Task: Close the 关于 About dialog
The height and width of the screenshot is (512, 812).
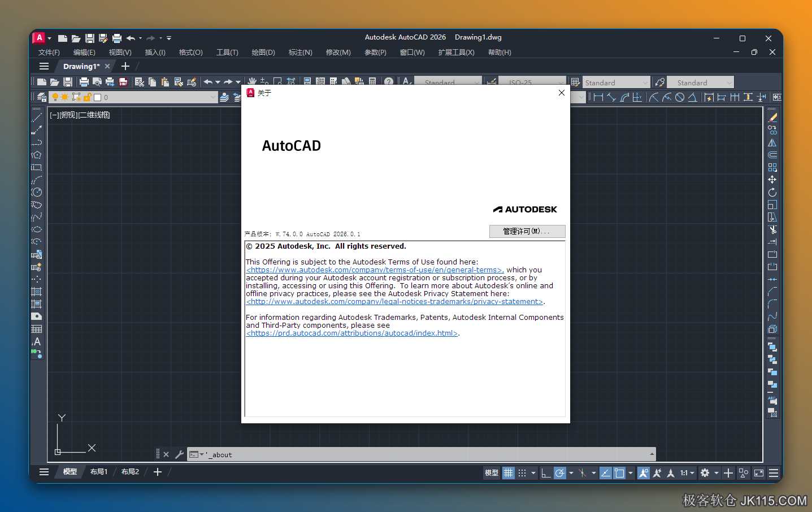Action: tap(561, 93)
